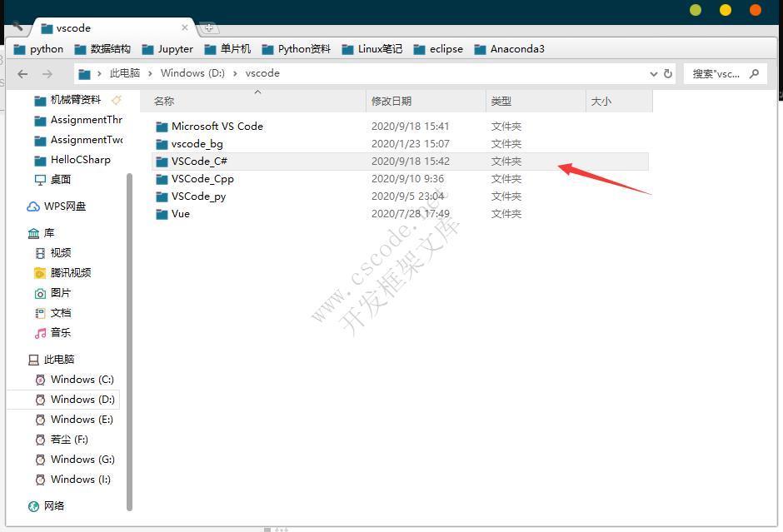The height and width of the screenshot is (532, 783).
Task: Sort by 类型 column header
Action: pyautogui.click(x=536, y=102)
